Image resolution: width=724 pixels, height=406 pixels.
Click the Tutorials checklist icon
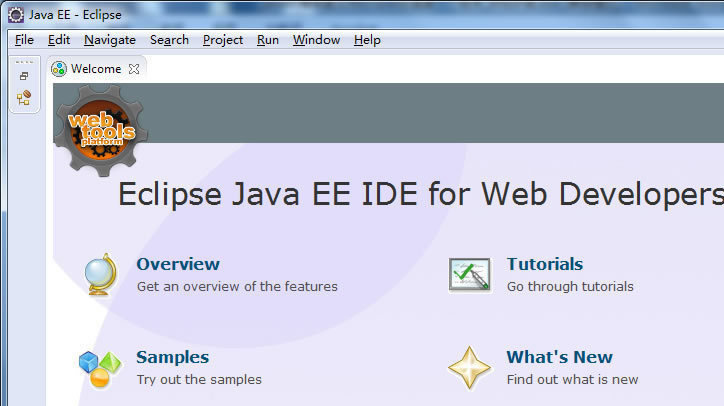470,275
